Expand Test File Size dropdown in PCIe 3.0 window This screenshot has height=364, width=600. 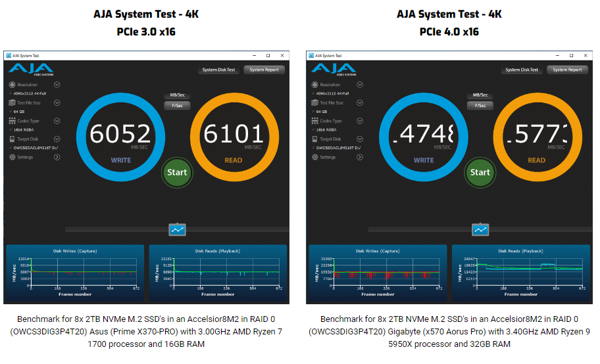point(57,102)
